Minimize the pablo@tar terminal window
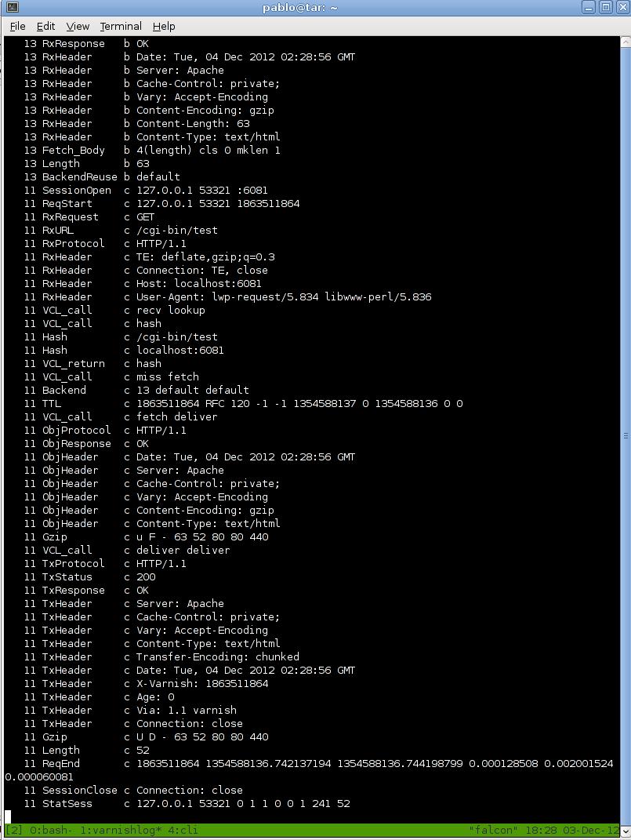Screen dimensions: 631x840 pos(590,8)
